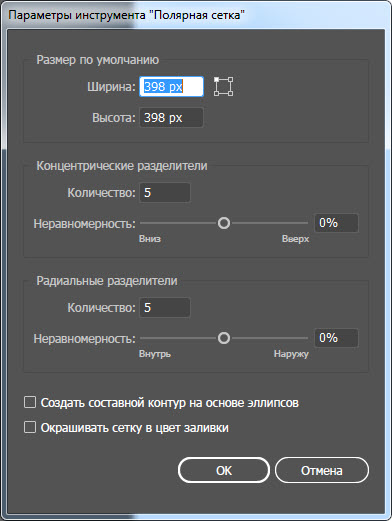Adjust concentric Неравномерность slider handle
This screenshot has width=392, height=521.
click(x=224, y=223)
